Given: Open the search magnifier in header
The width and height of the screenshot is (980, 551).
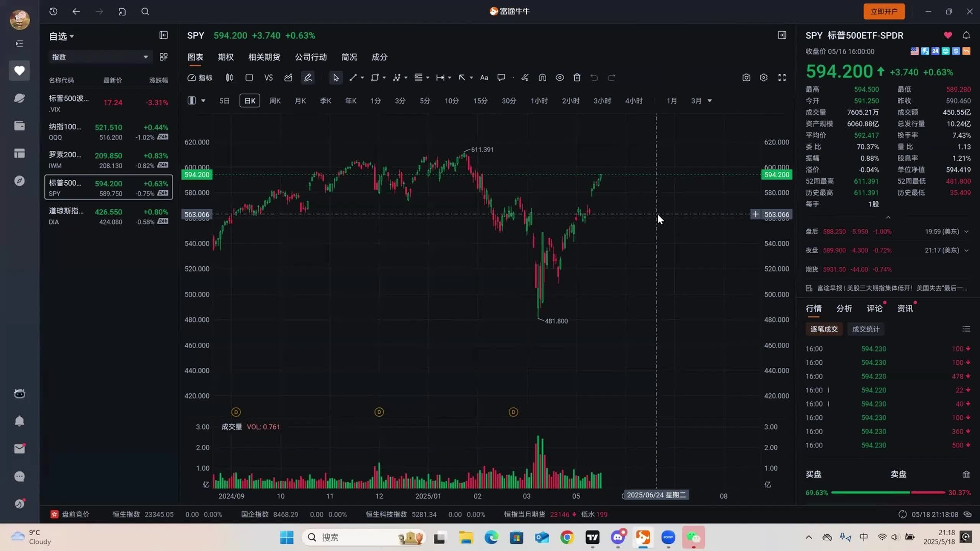Looking at the screenshot, I should pos(145,11).
